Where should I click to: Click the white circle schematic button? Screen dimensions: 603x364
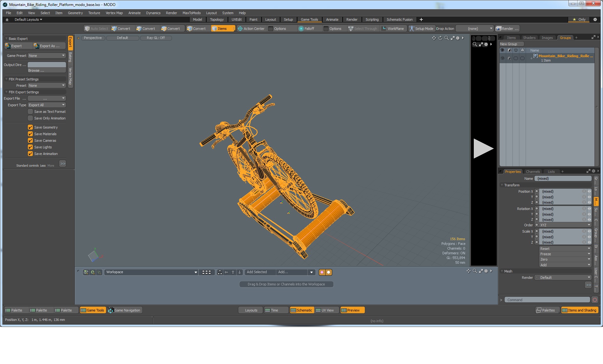point(329,272)
